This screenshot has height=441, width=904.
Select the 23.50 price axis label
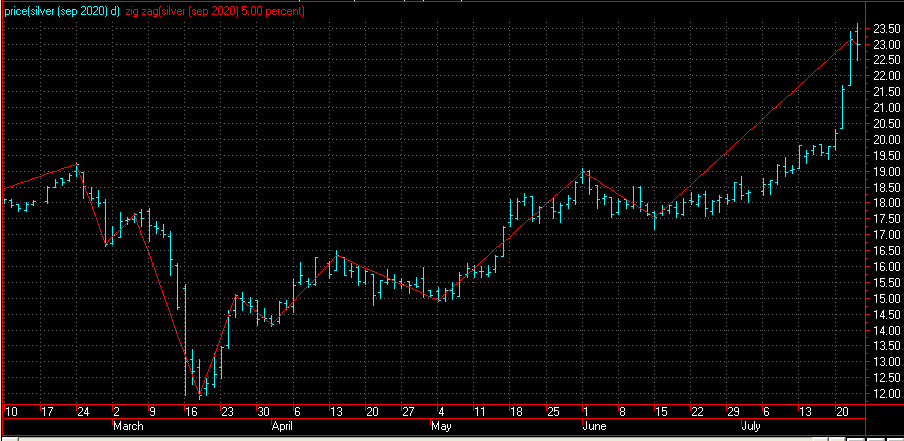coord(885,29)
